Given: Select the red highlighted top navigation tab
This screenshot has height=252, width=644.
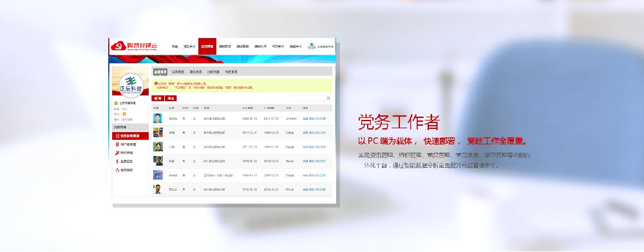Looking at the screenshot, I should point(207,46).
